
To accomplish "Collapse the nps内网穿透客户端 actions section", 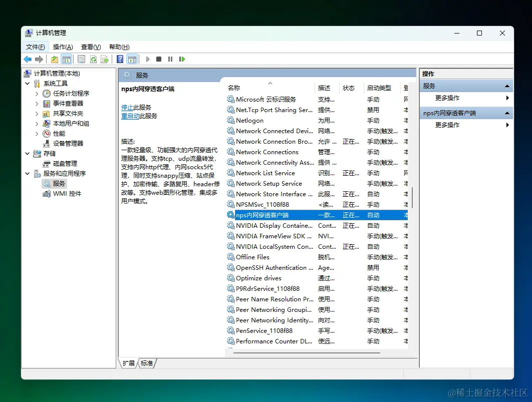I will [x=507, y=113].
